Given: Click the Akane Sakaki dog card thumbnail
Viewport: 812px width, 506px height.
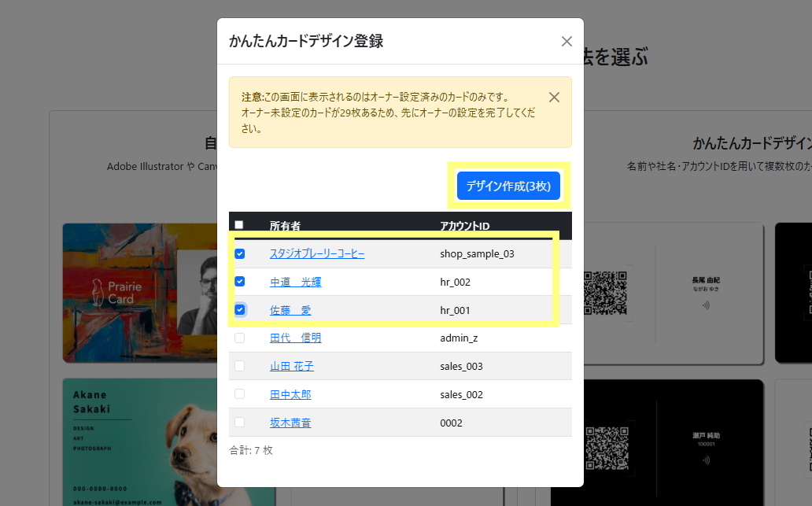Looking at the screenshot, I should [x=140, y=441].
